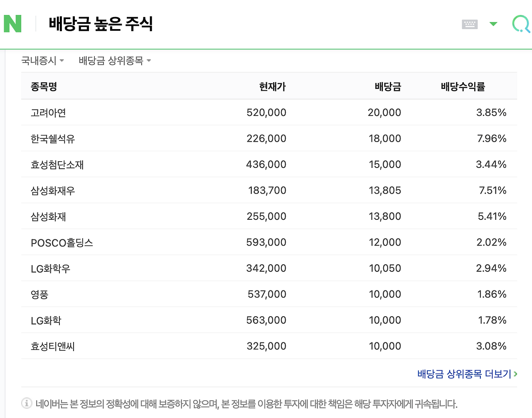
Task: Click the current price 537,000
Action: 267,294
